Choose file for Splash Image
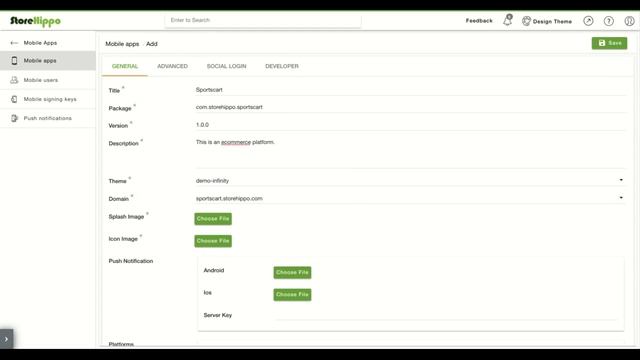This screenshot has height=360, width=640. tap(213, 219)
